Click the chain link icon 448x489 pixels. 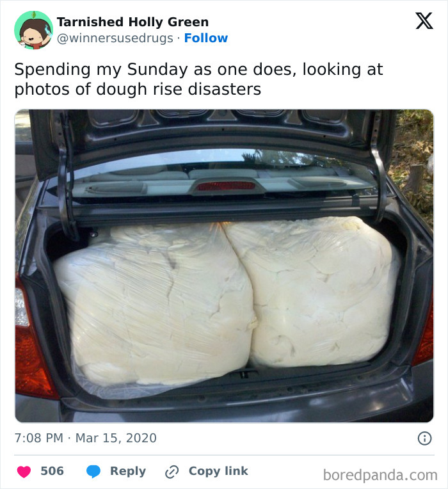tap(172, 471)
